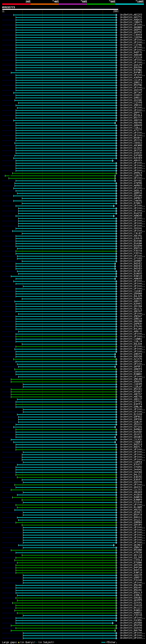Click the 288 query end position label
This screenshot has width=146, height=644.
pos(115,11)
